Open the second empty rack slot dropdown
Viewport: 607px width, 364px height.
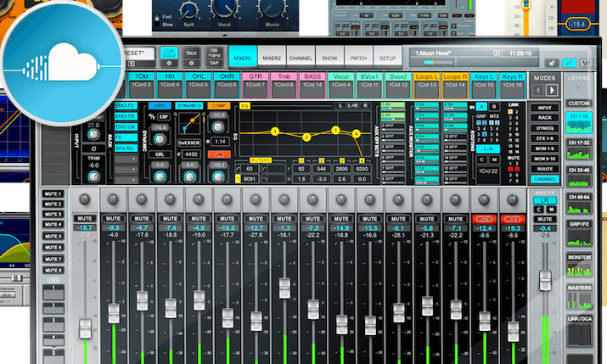(x=126, y=169)
